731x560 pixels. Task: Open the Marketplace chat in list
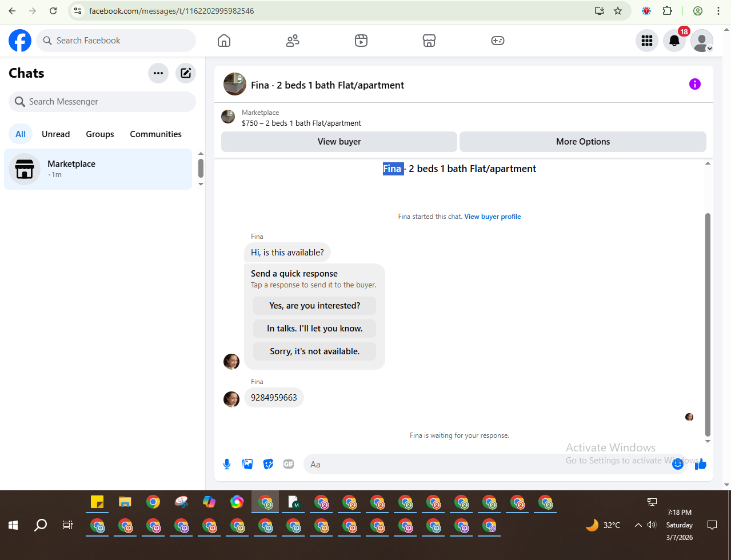pos(98,169)
